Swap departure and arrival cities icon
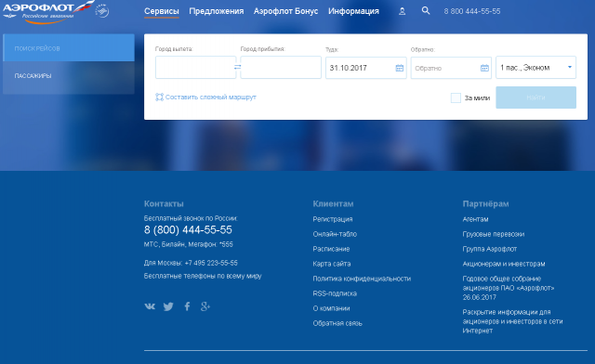Screen dimensions: 595x364 [238, 67]
